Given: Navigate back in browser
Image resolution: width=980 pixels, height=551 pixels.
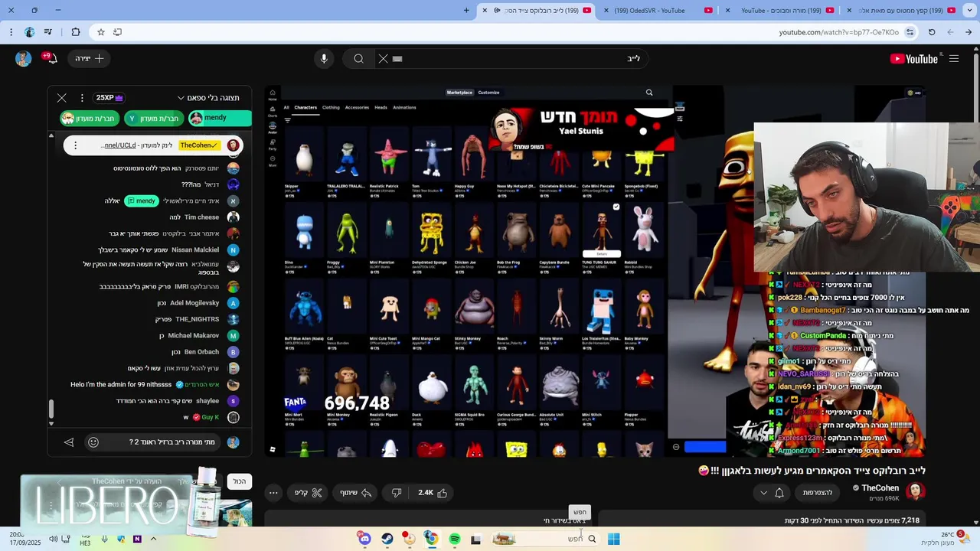Looking at the screenshot, I should (969, 32).
